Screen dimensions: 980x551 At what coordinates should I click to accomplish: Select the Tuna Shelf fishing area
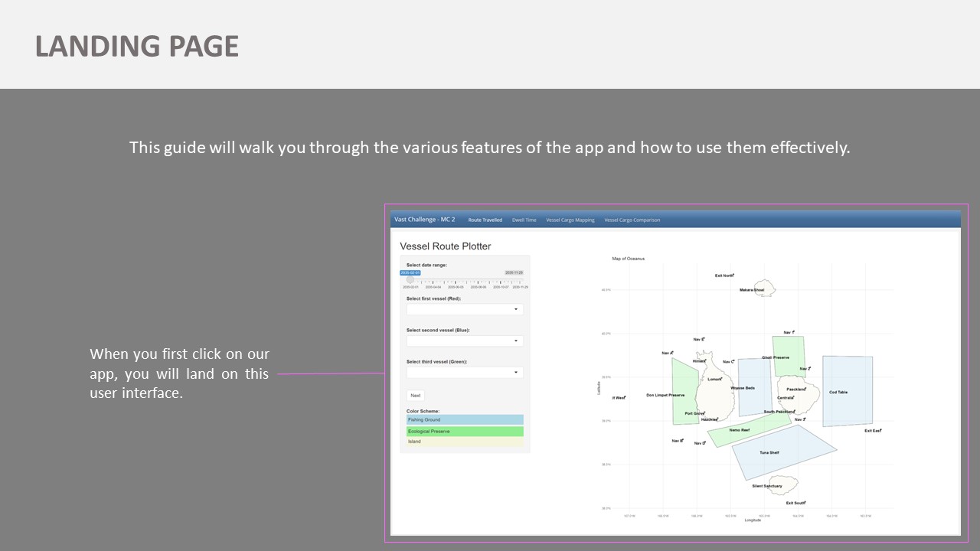(781, 450)
